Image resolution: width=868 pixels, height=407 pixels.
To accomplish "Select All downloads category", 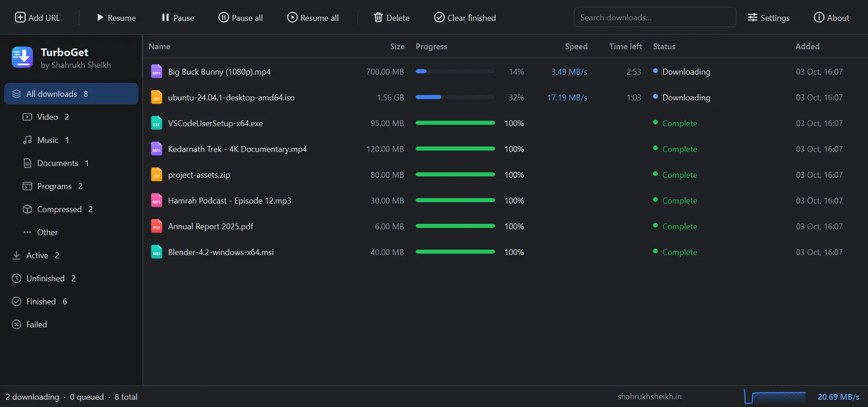I will [71, 94].
